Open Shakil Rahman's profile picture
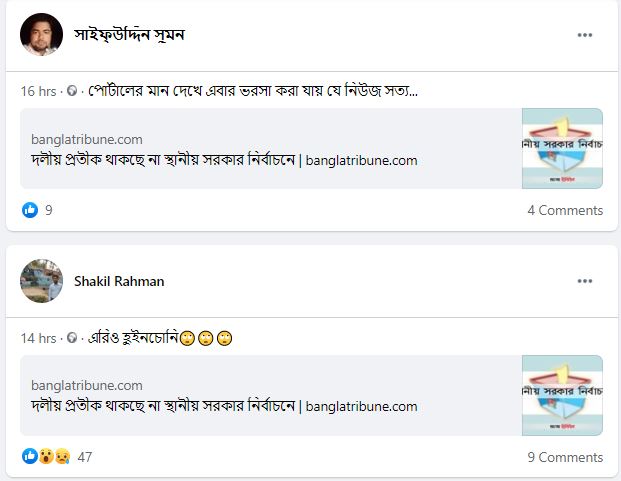The height and width of the screenshot is (481, 621). tap(41, 281)
